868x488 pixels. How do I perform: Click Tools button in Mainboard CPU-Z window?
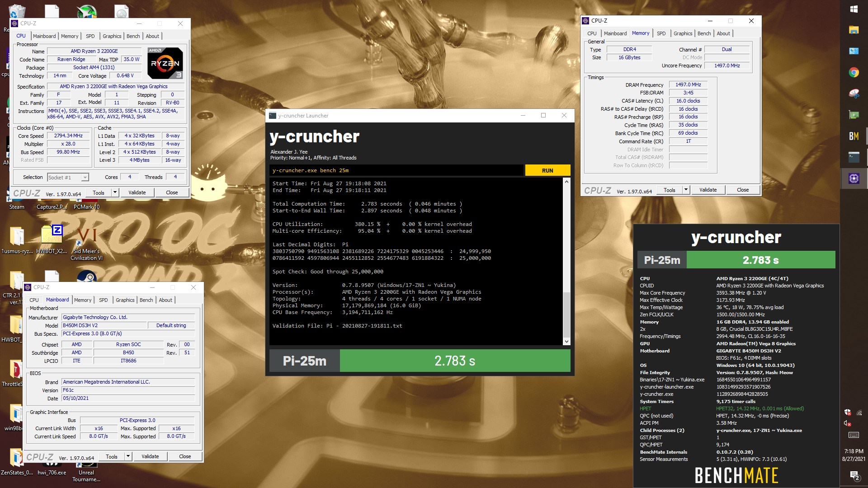coord(111,456)
